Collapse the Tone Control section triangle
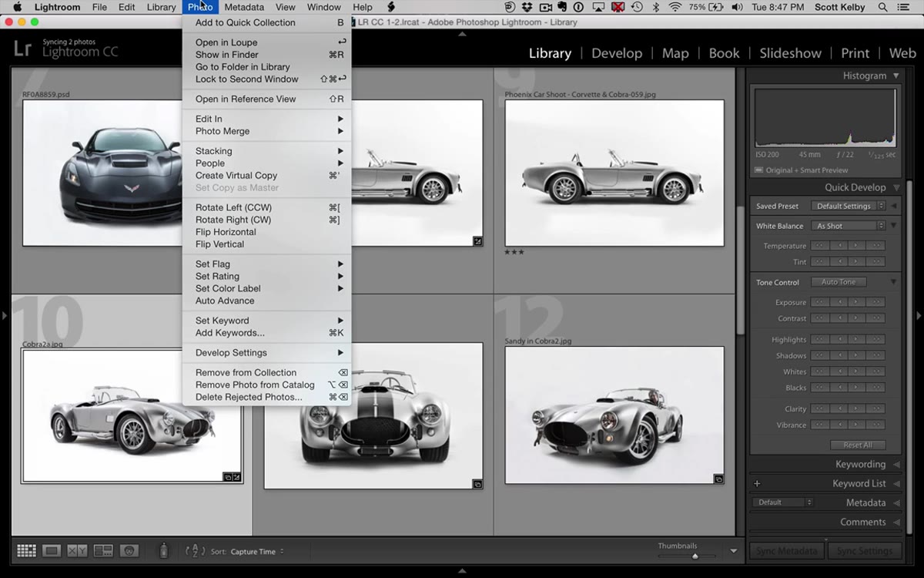Viewport: 924px width, 578px height. (893, 282)
